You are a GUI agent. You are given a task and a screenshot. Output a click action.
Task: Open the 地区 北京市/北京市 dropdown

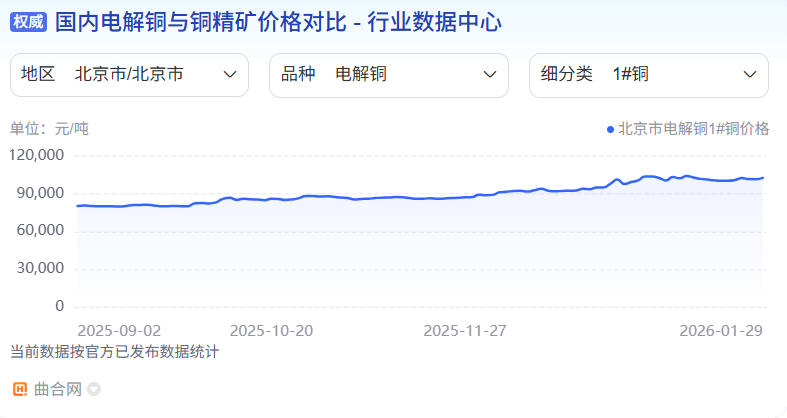coord(129,74)
